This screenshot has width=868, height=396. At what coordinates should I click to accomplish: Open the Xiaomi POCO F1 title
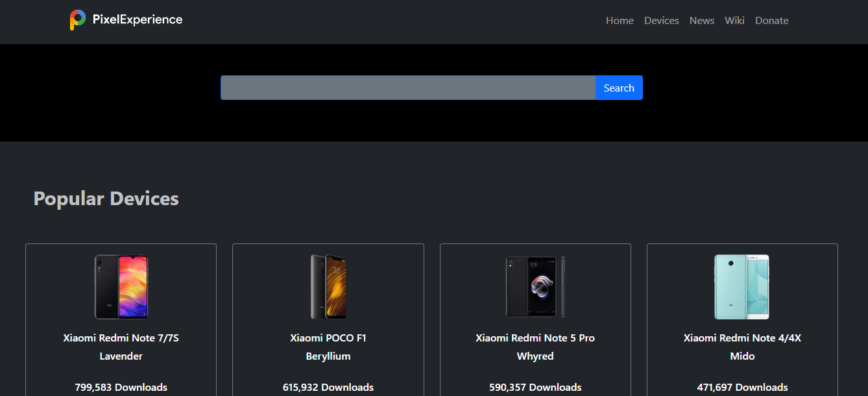pyautogui.click(x=328, y=338)
